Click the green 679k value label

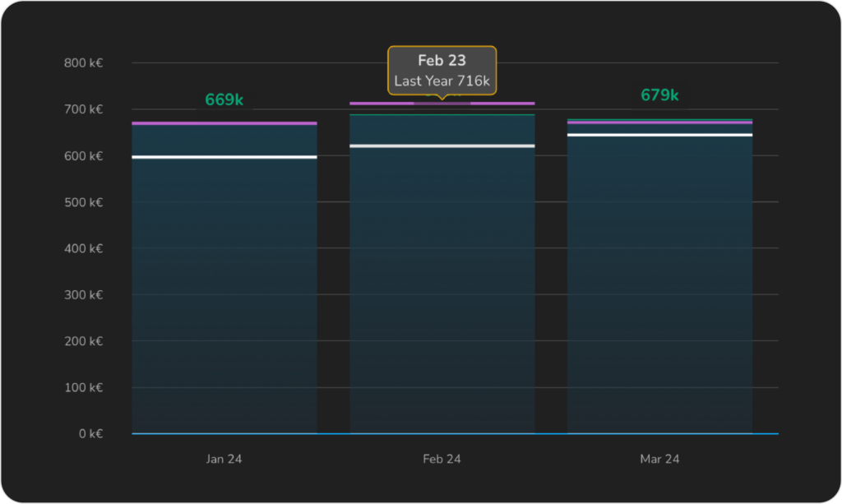659,95
